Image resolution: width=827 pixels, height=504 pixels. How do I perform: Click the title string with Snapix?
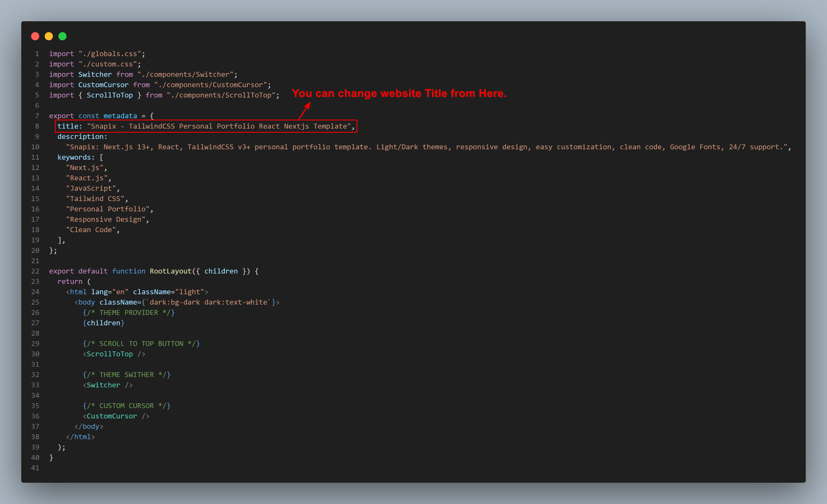tap(219, 126)
